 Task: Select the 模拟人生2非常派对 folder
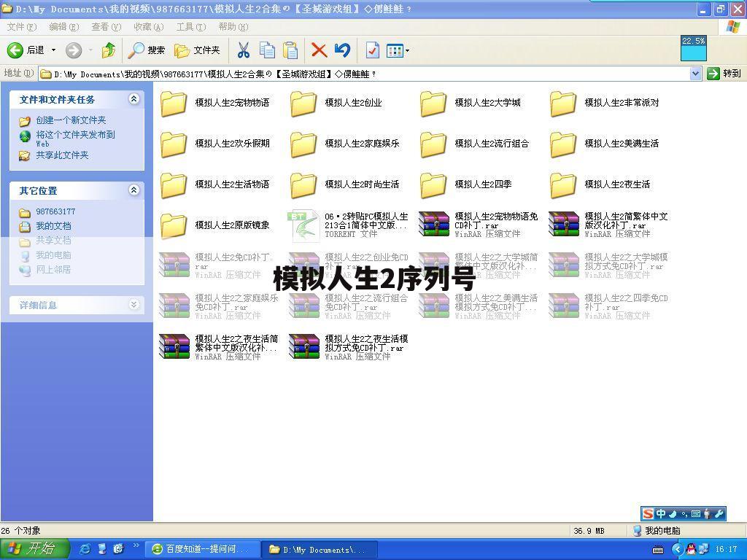[x=605, y=103]
